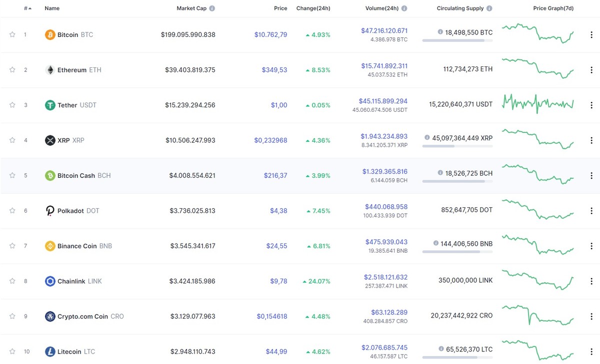This screenshot has height=364, width=600.
Task: Click the Chainlink LINK logo
Action: pos(50,281)
